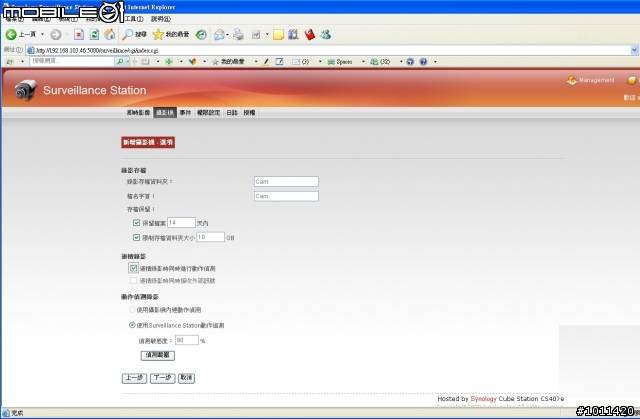The height and width of the screenshot is (419, 640).
Task: Expand the Spaces dropdown arrow
Action: (x=363, y=62)
